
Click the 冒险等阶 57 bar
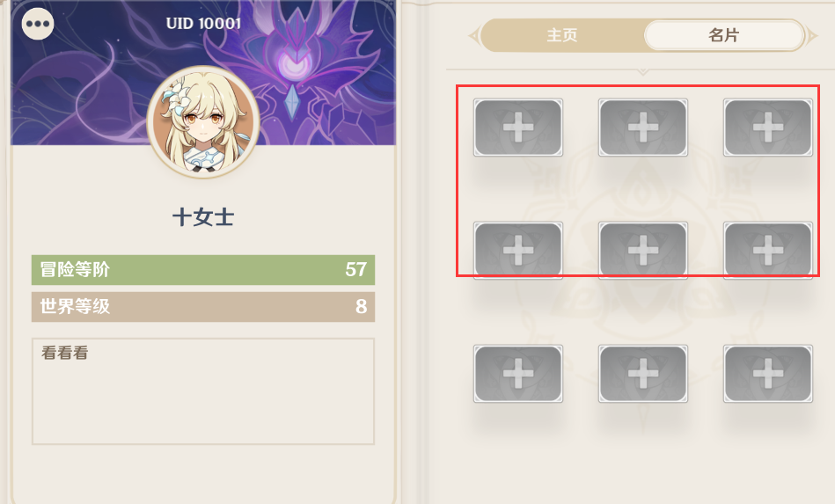(203, 270)
